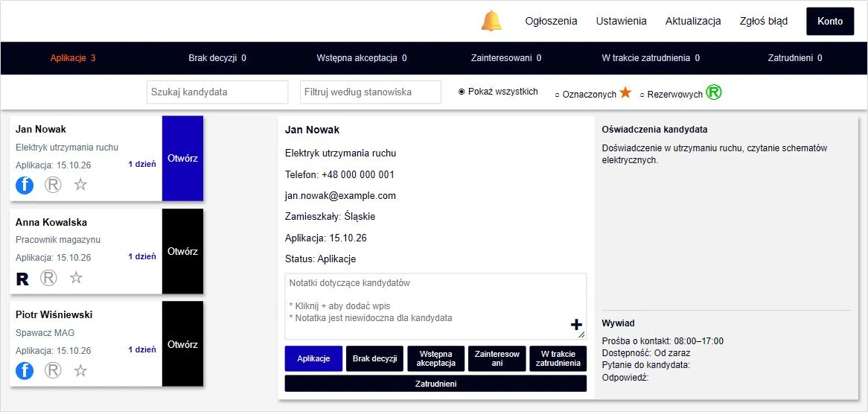Image resolution: width=868 pixels, height=412 pixels.
Task: Mark Anna Kowalska as reserve candidate
Action: pos(48,278)
